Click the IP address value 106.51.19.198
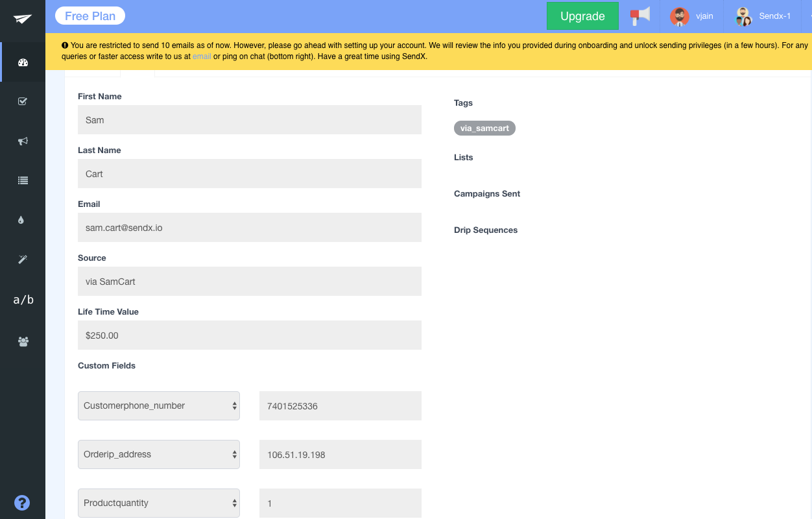Screen dimensions: 812x519 tap(340, 454)
